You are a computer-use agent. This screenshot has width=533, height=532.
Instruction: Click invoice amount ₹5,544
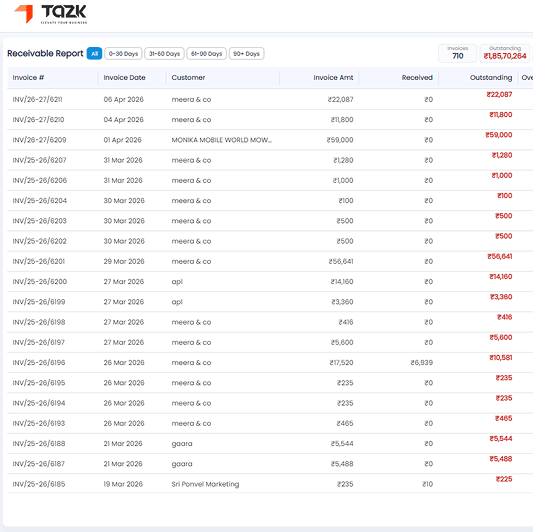tap(342, 444)
